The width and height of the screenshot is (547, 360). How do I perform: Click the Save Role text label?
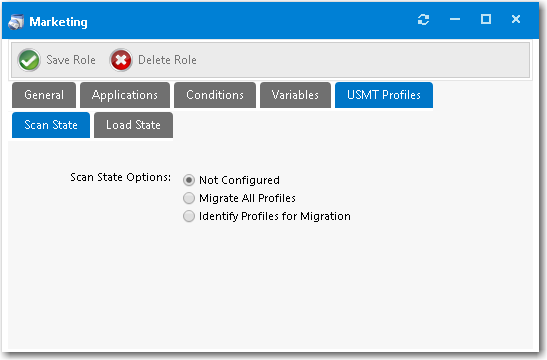(x=71, y=60)
